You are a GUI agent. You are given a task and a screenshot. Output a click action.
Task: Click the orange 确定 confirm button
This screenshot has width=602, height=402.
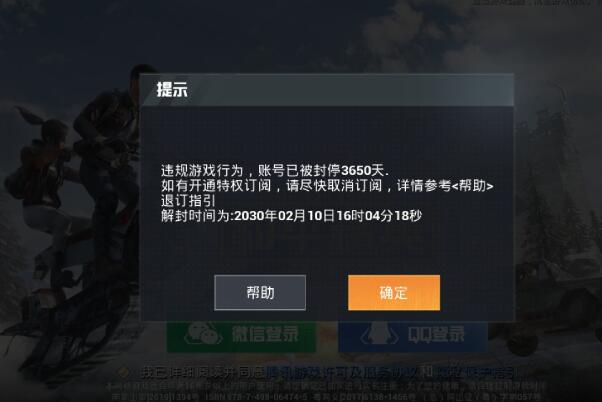[394, 293]
